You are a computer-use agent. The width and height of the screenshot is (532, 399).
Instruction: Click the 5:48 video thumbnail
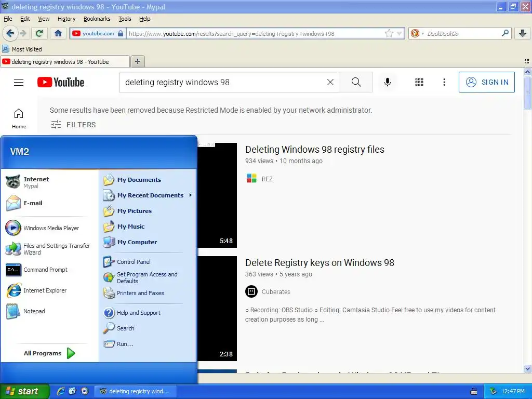tap(217, 195)
